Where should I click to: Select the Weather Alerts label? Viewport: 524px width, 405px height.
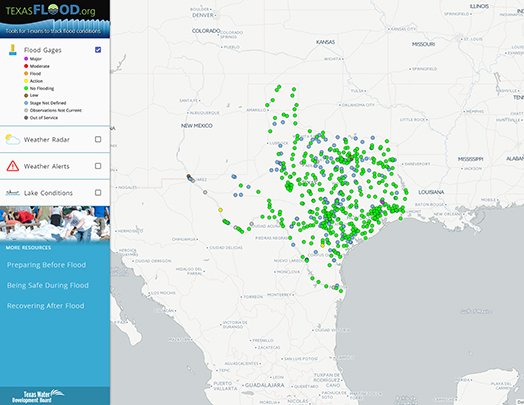[x=46, y=166]
